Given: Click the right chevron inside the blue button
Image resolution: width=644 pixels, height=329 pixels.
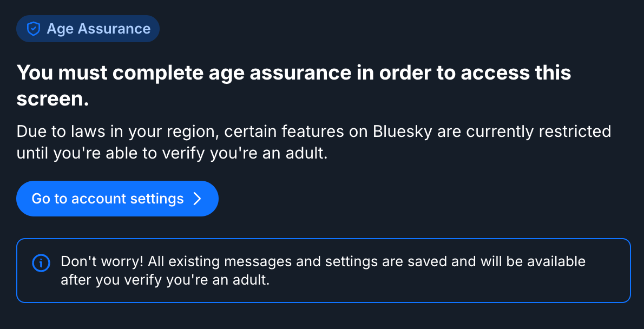Looking at the screenshot, I should pos(198,199).
